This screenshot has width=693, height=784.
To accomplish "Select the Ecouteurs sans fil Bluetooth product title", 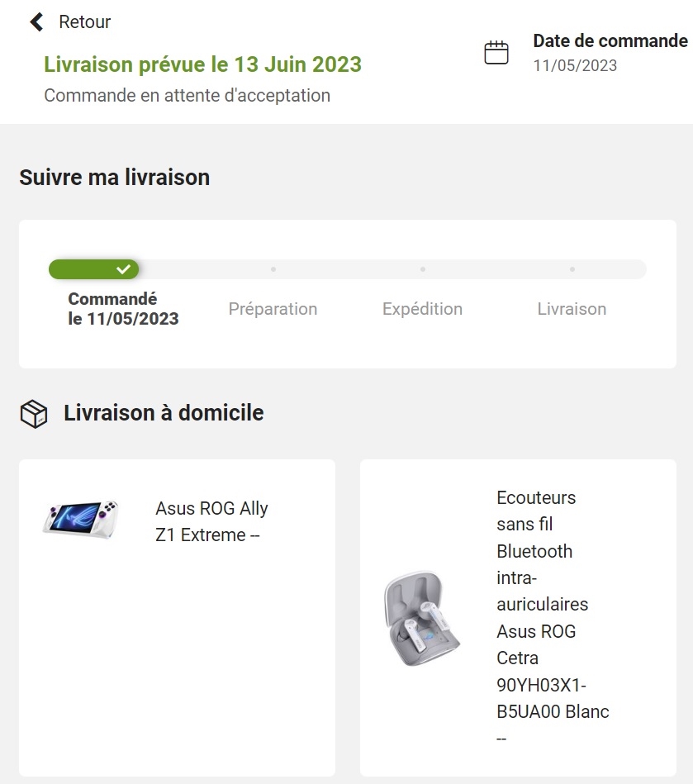I will click(x=553, y=618).
